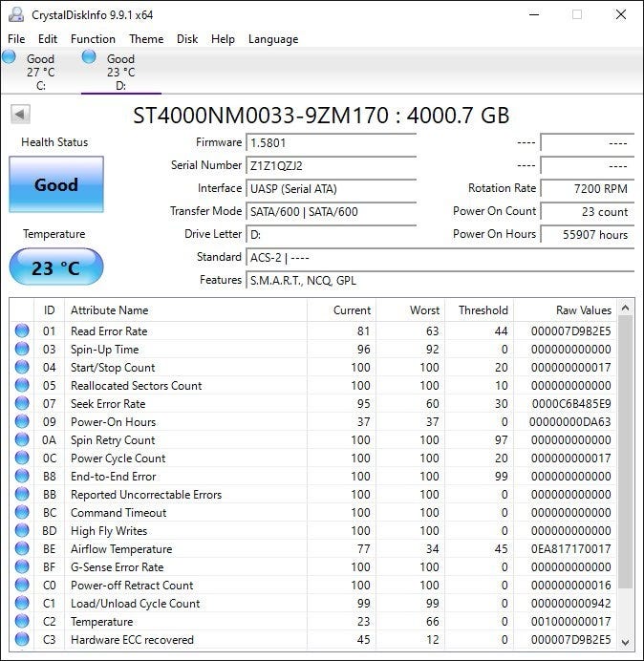
Task: Click the Standard field ACS-2
Action: 440,257
